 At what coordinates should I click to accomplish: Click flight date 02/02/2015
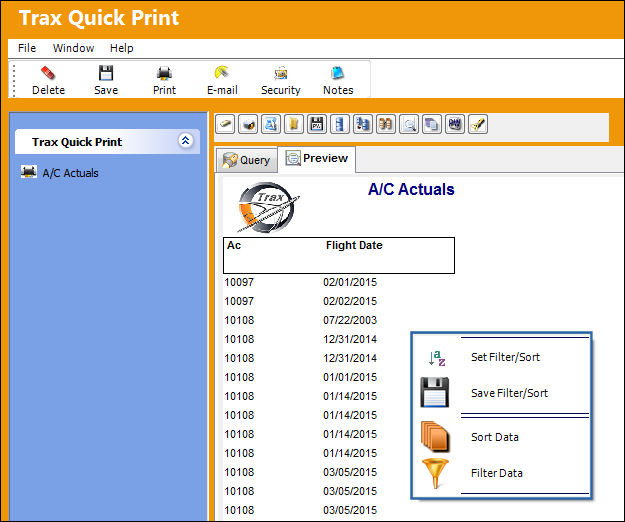point(350,301)
